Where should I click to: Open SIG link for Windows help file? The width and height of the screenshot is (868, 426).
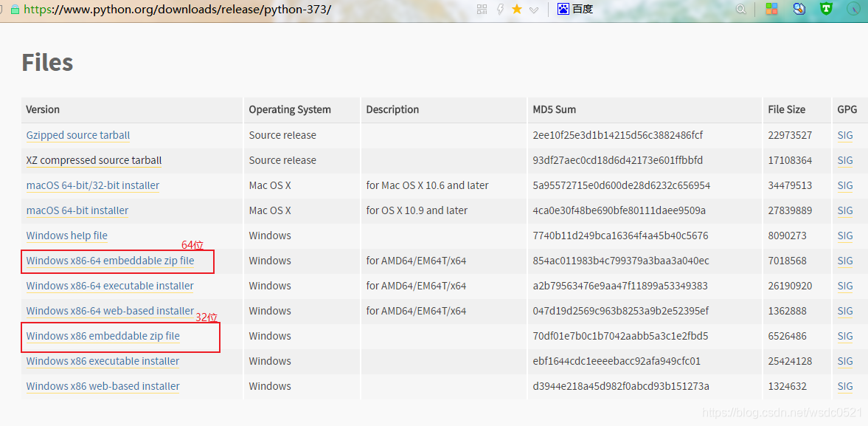coord(845,236)
